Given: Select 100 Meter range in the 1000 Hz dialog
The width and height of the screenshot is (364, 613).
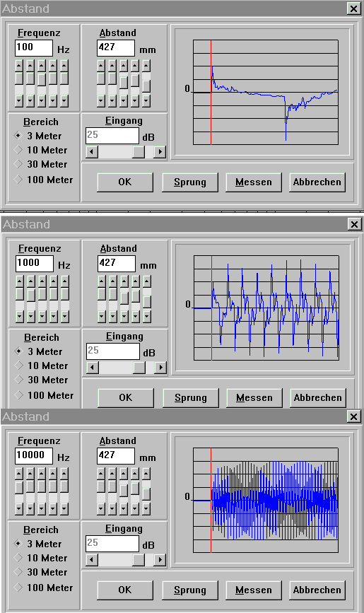Looking at the screenshot, I should pyautogui.click(x=45, y=395).
